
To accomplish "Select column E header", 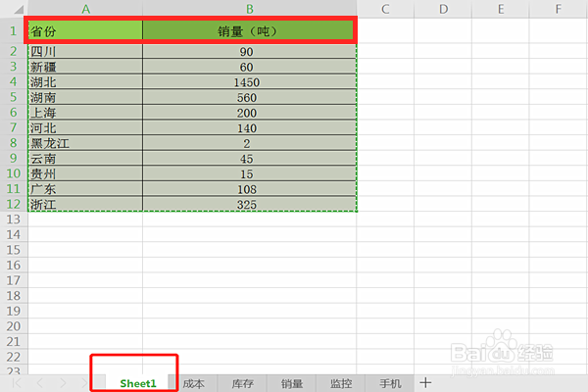I will (501, 9).
